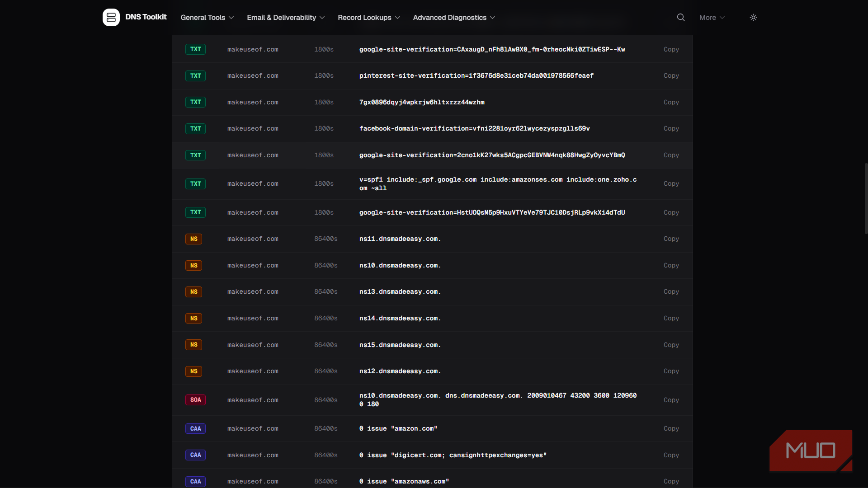Screen dimensions: 868x488
Task: Click the NS badge for ns15.dnsmadeeasy.com
Action: pyautogui.click(x=193, y=345)
